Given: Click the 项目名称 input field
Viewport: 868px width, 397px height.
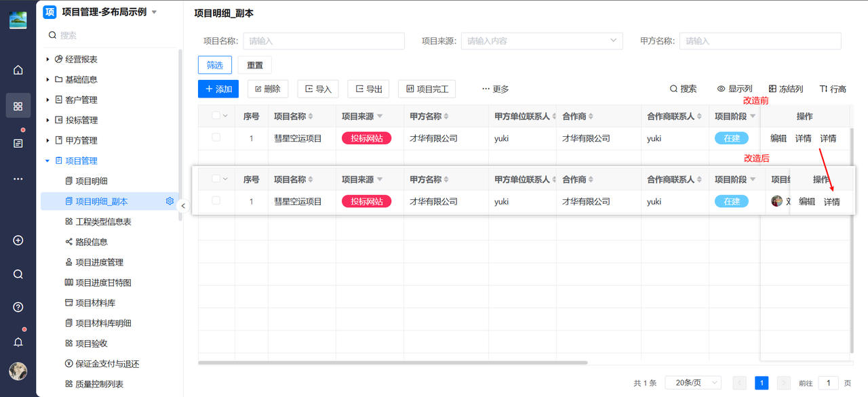Looking at the screenshot, I should [323, 41].
